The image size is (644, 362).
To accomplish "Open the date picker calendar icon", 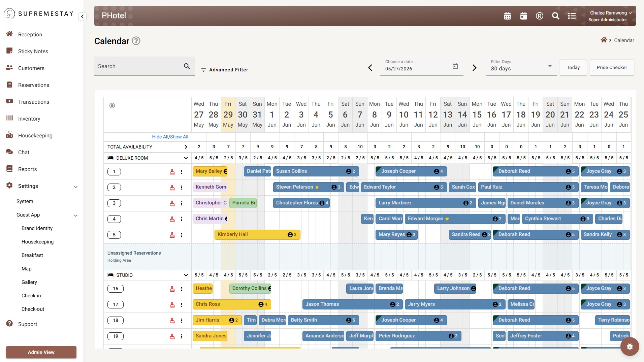I will coord(455,66).
